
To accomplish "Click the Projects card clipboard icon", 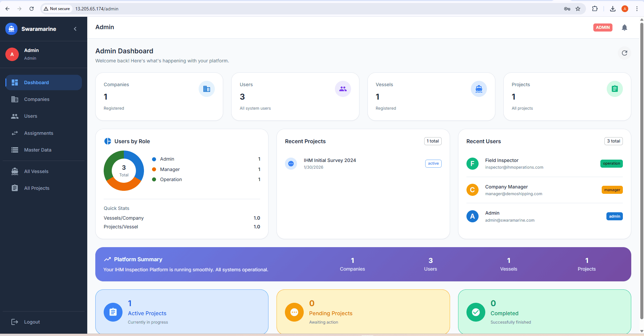I will [x=614, y=89].
